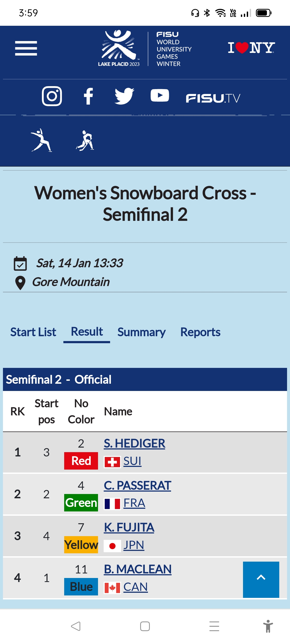Select the ice hockey sport icon

pos(85,140)
